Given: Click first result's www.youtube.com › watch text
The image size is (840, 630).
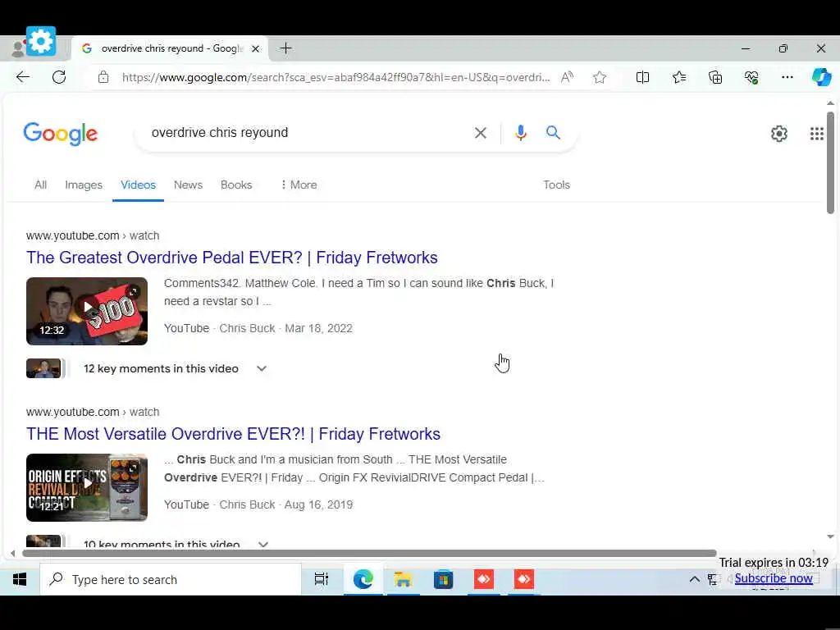Looking at the screenshot, I should pyautogui.click(x=93, y=235).
